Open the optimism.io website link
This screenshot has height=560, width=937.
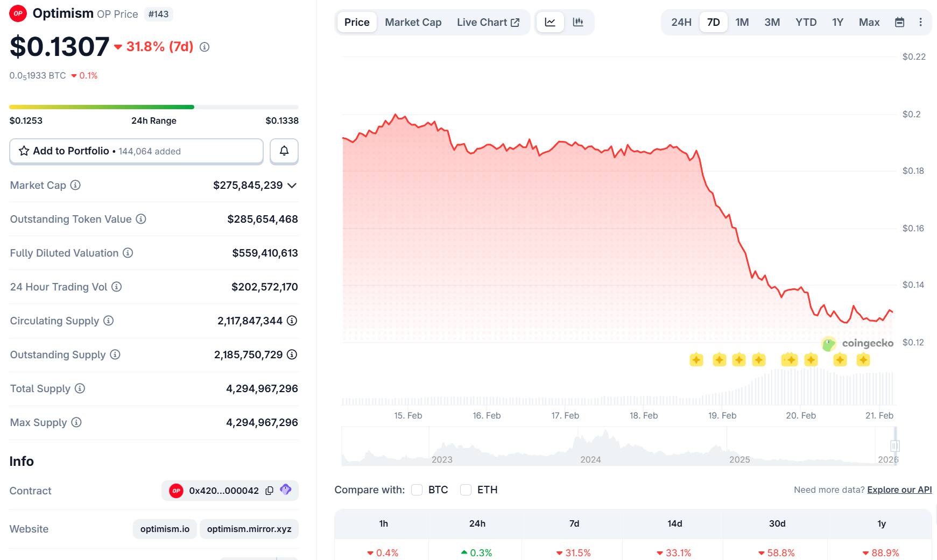(165, 529)
